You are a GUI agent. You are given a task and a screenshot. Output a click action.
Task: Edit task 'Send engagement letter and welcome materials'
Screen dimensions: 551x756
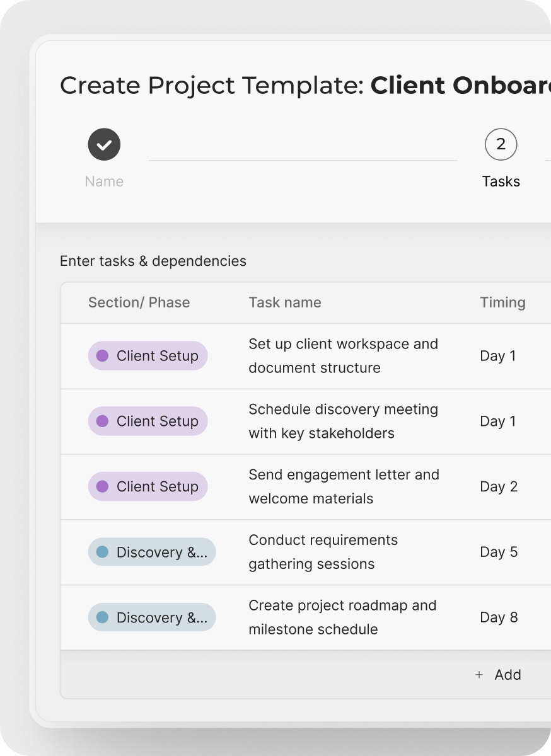tap(344, 487)
